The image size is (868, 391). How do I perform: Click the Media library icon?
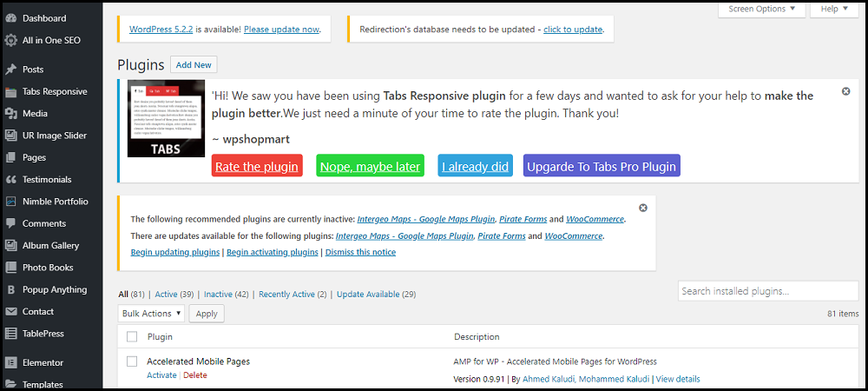(x=10, y=114)
